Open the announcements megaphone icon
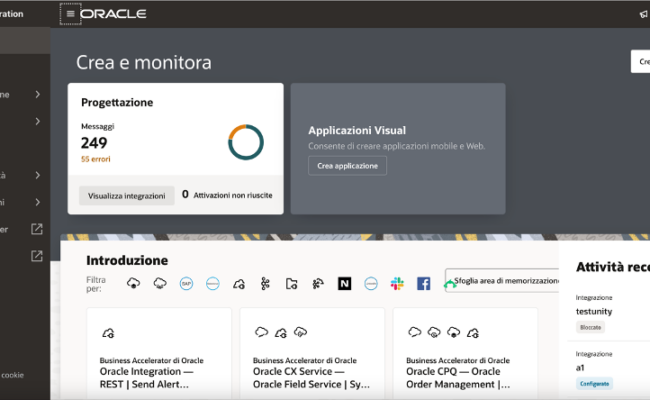This screenshot has width=650, height=400. (643, 14)
